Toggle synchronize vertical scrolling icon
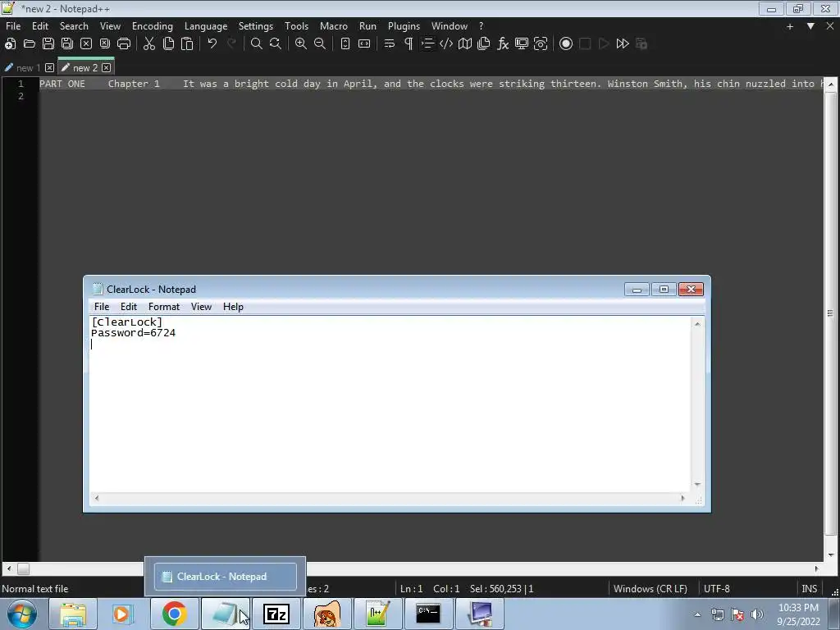The width and height of the screenshot is (840, 630). [345, 44]
